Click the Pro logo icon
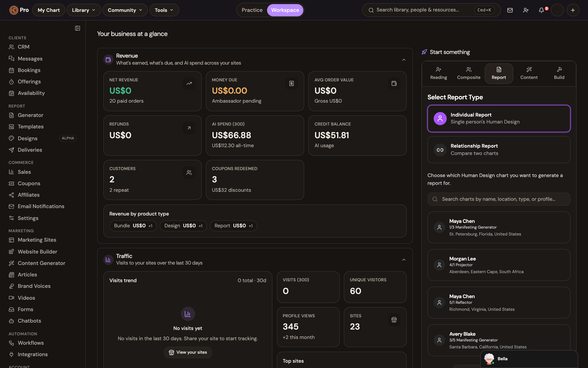Screen dimensions: 588x368 pyautogui.click(x=14, y=10)
